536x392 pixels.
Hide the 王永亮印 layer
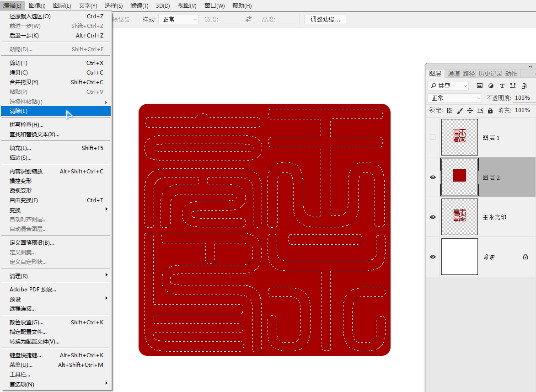point(432,217)
